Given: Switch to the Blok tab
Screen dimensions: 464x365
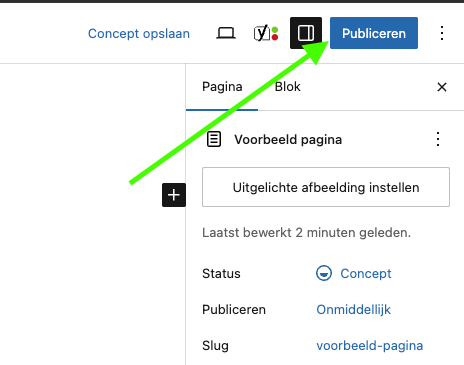Looking at the screenshot, I should 287,87.
